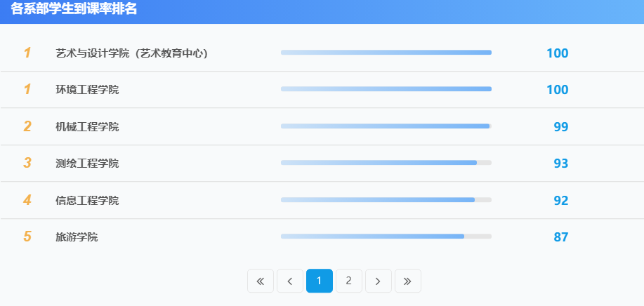644x306 pixels.
Task: Click the 机械工程学院 attendance progress bar
Action: click(x=386, y=126)
